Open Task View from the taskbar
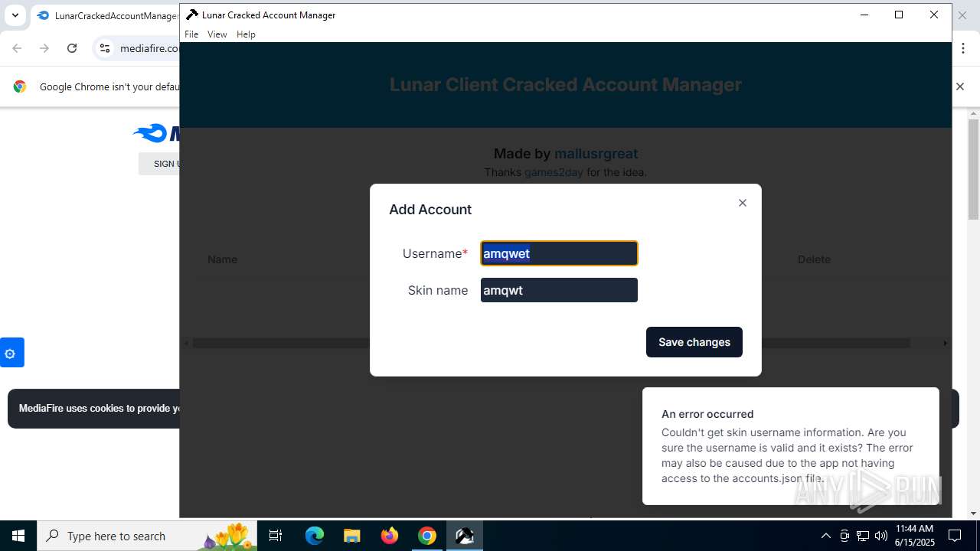Screen dimensions: 980x551 click(276, 536)
